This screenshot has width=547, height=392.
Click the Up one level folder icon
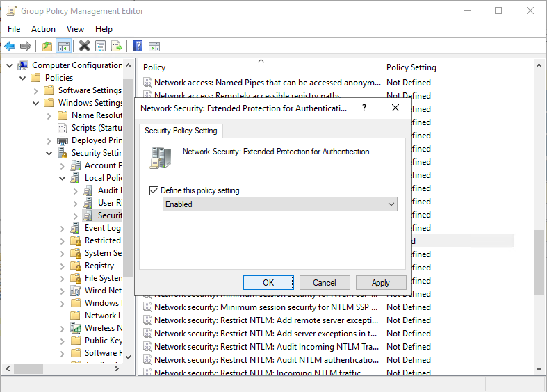[x=47, y=46]
